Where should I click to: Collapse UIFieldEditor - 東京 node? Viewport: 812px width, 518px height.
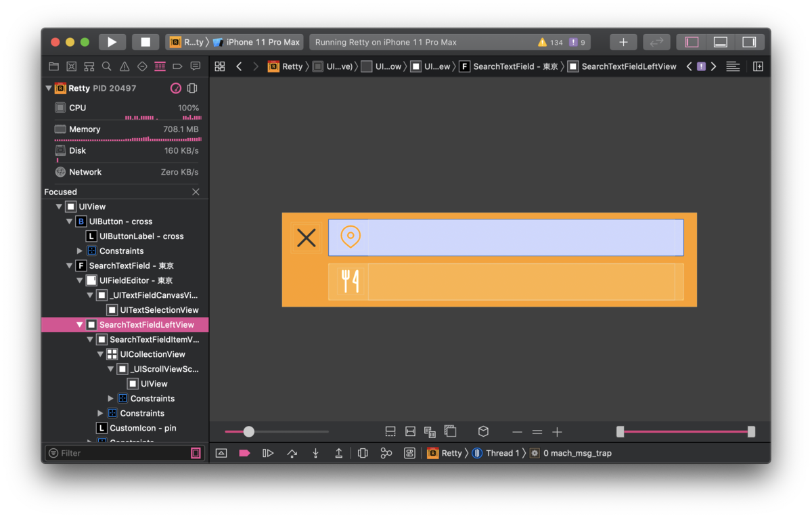80,280
